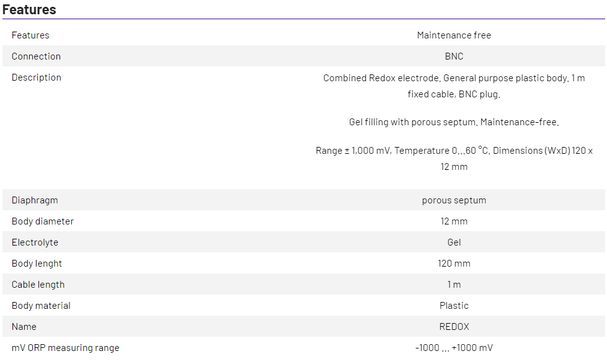Click the "mV ORP measuring range" label
This screenshot has width=607, height=364.
[65, 348]
